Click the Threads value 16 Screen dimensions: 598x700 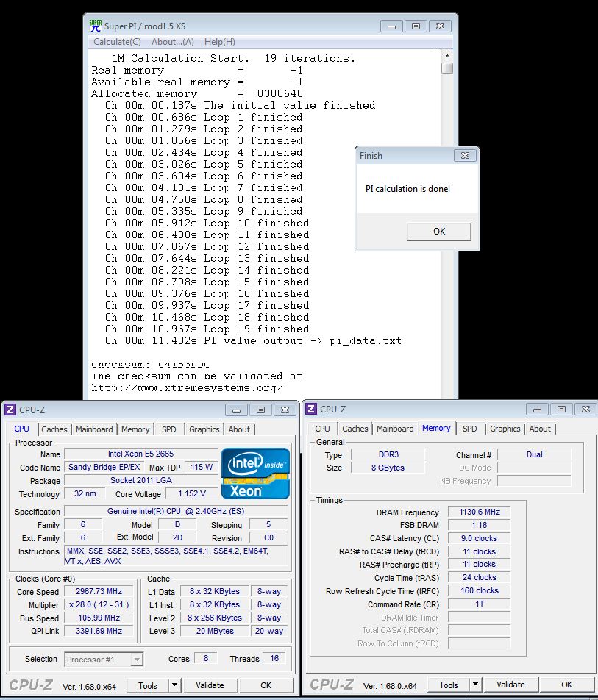click(x=274, y=659)
